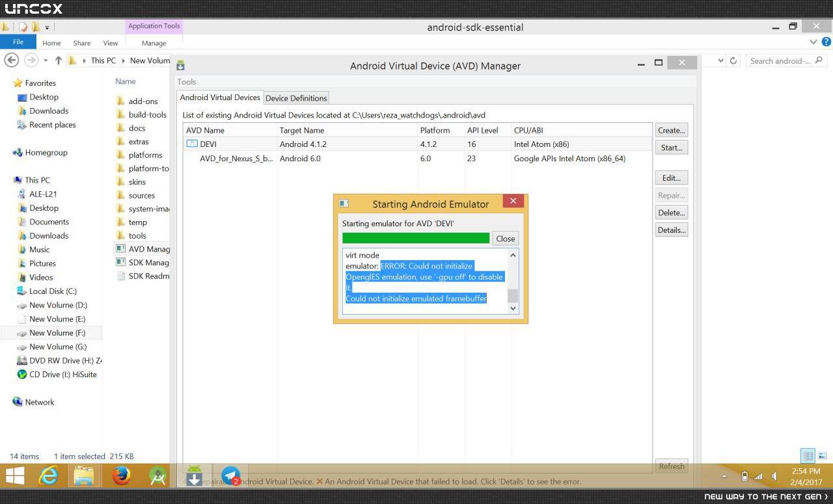
Task: Click the Name column header in File Explorer
Action: 126,81
